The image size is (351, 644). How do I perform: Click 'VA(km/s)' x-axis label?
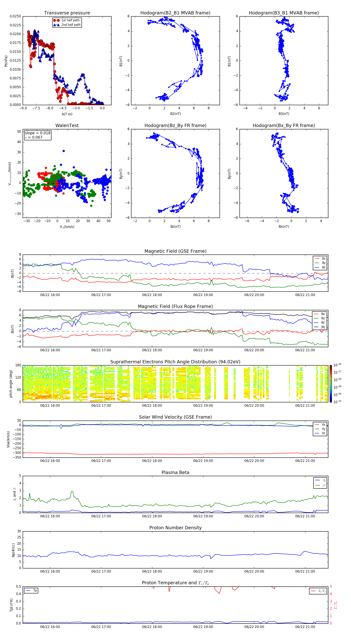pos(67,227)
